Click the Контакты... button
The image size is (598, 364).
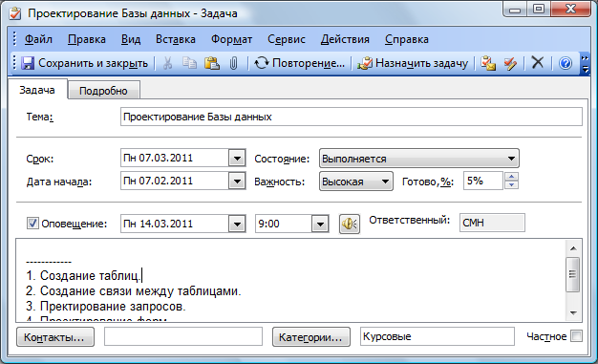pyautogui.click(x=55, y=337)
